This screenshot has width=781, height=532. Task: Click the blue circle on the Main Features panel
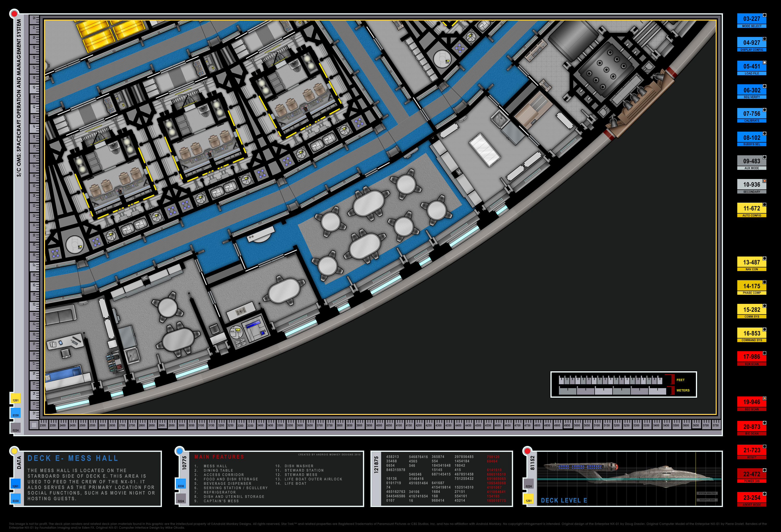click(180, 451)
